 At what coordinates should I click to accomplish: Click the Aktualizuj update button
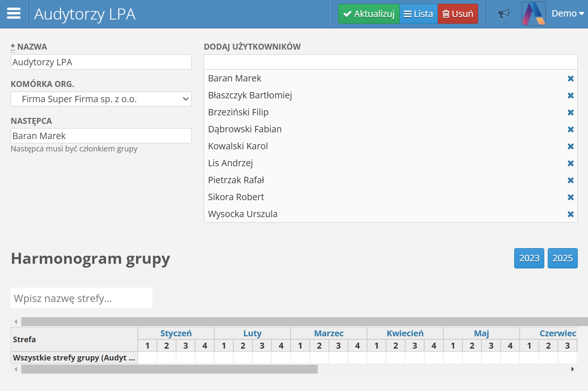[x=369, y=14]
